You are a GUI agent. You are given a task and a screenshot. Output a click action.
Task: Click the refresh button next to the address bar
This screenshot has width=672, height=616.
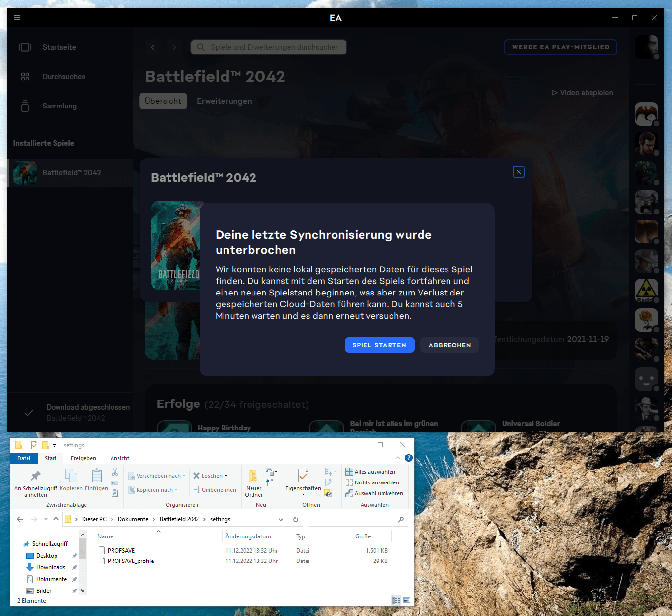point(296,519)
